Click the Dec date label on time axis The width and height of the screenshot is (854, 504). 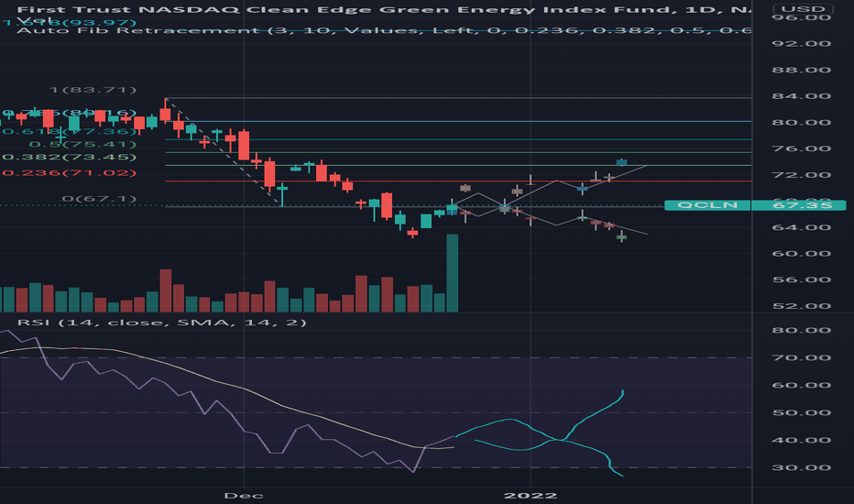244,496
